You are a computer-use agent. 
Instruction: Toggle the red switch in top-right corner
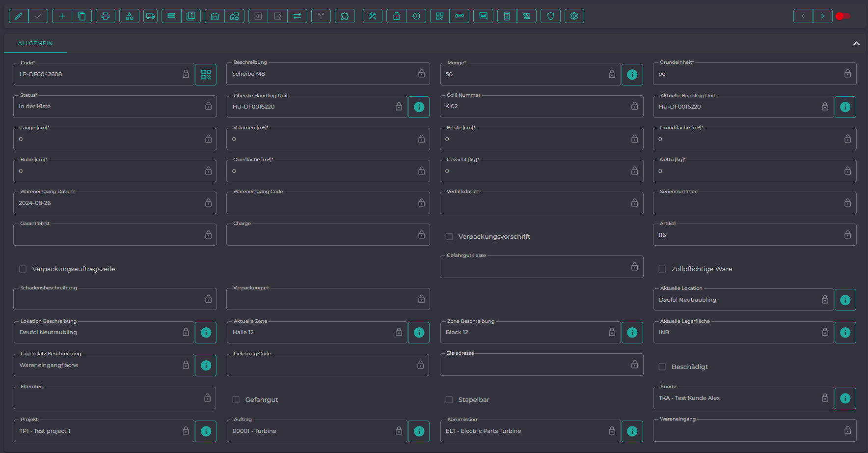(x=842, y=16)
